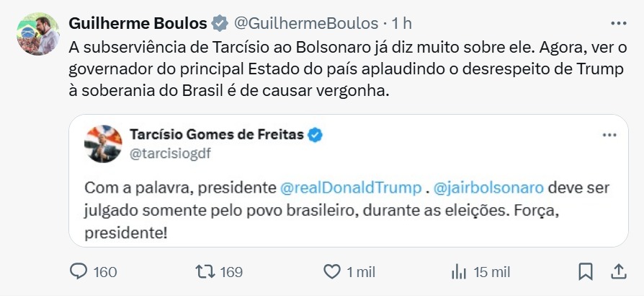Like the tweet with heart icon
Screen dimensions: 644x298
coord(331,271)
